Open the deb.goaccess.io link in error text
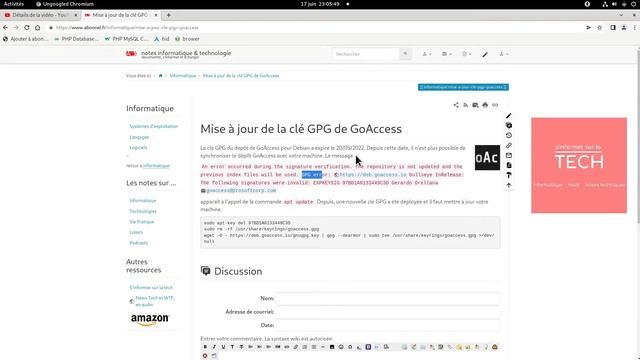640x360 pixels. point(373,175)
